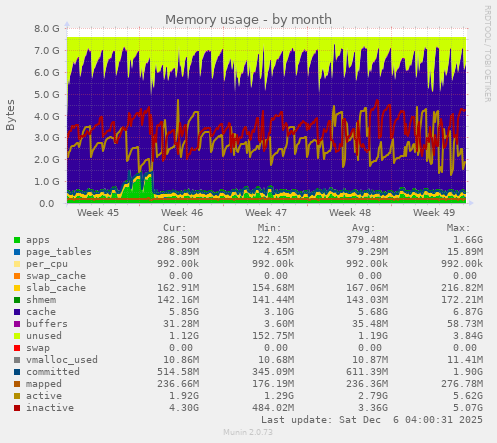Screen dimensions: 497x443
Task: Select the 'page_tables' legend label
Action: 59,252
